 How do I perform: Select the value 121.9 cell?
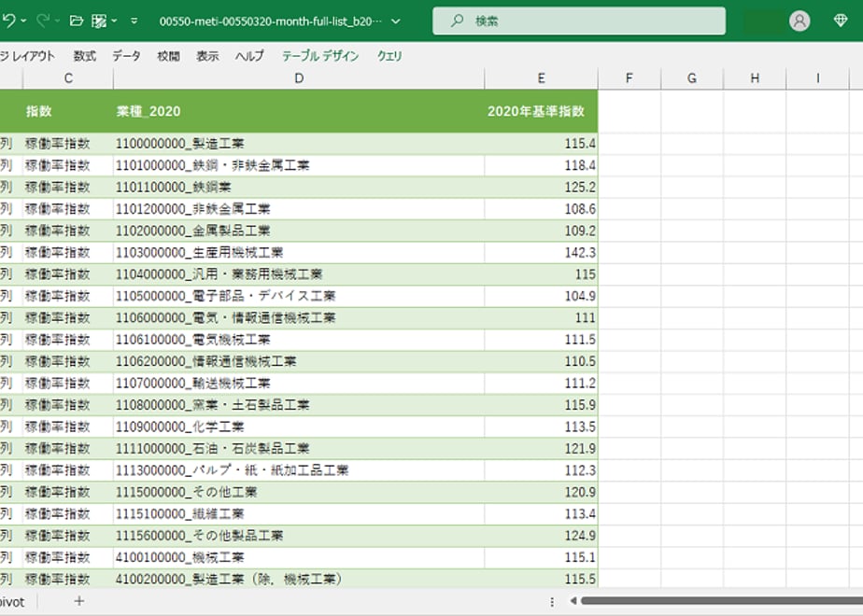tap(542, 448)
